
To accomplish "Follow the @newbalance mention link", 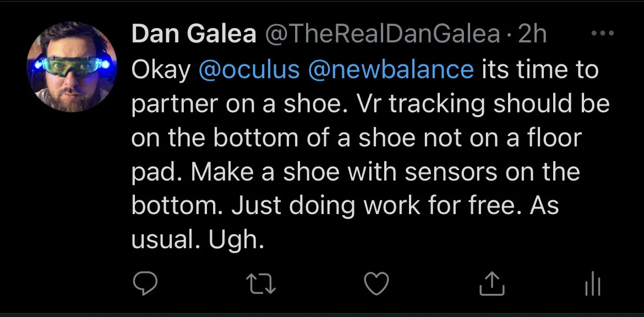I will tap(391, 69).
